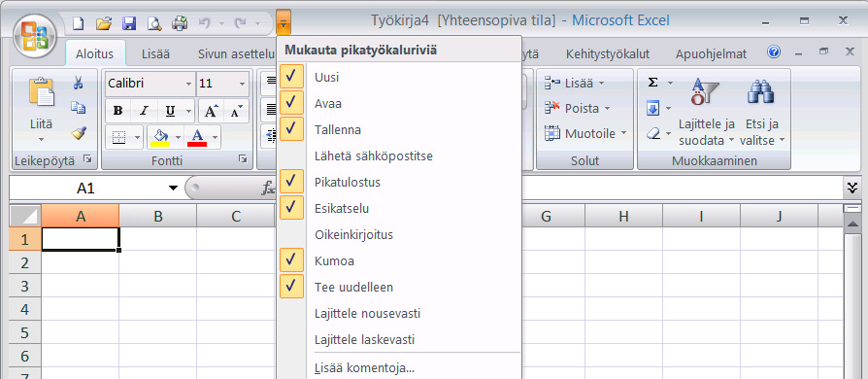The width and height of the screenshot is (868, 379).
Task: Uncheck Uusi in customize menu
Action: [x=399, y=77]
